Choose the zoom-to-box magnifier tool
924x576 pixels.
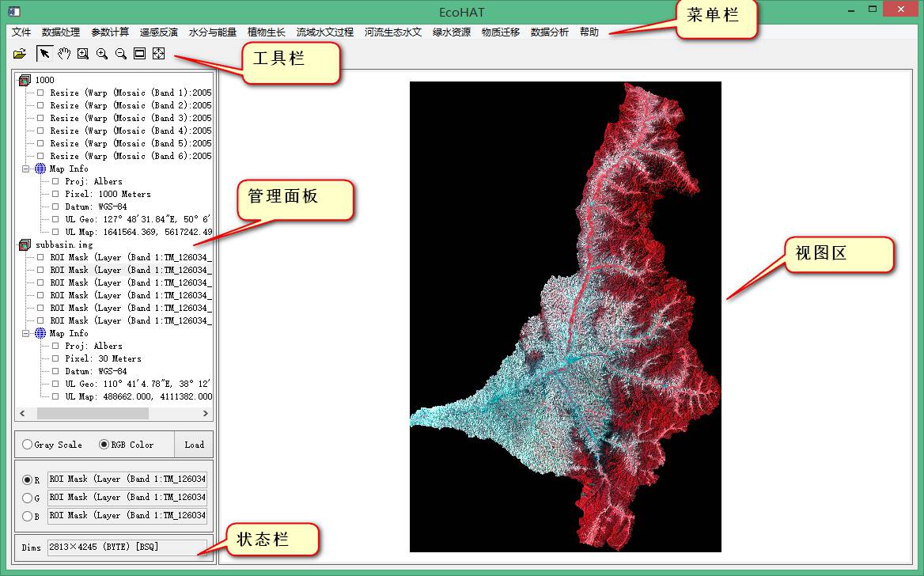[83, 54]
